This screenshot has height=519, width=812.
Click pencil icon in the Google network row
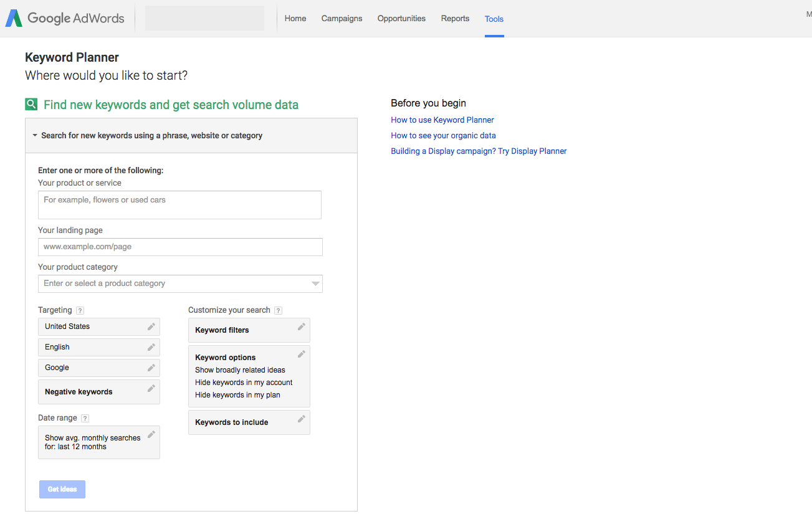pos(151,368)
